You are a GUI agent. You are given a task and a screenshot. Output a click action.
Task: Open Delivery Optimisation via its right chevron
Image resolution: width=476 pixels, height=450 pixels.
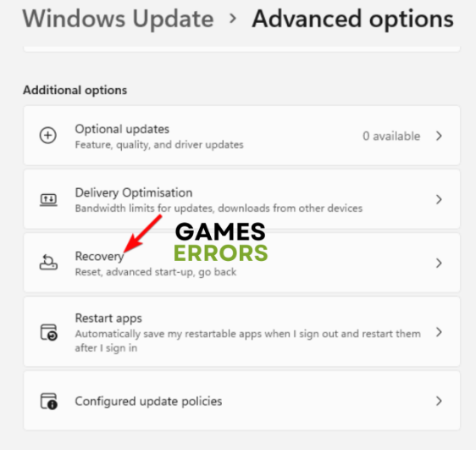(439, 199)
